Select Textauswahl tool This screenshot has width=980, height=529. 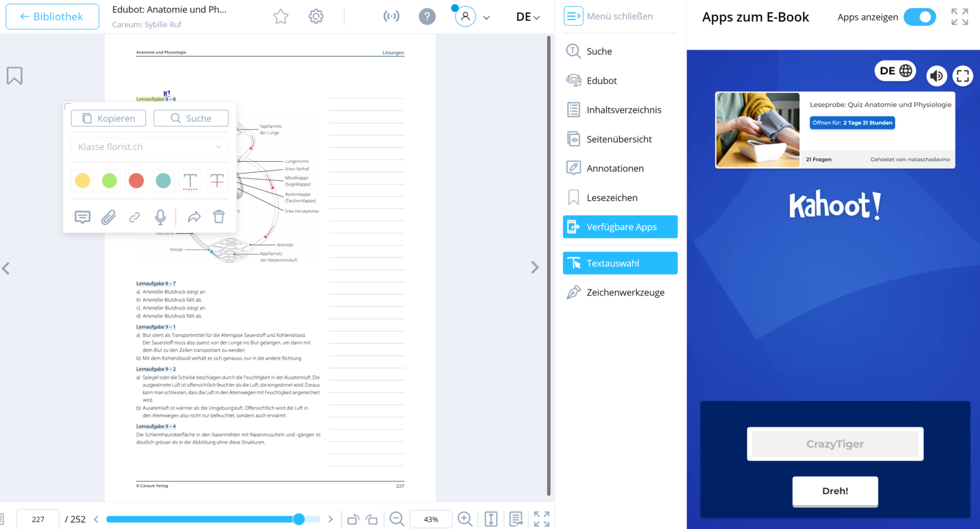pyautogui.click(x=620, y=263)
